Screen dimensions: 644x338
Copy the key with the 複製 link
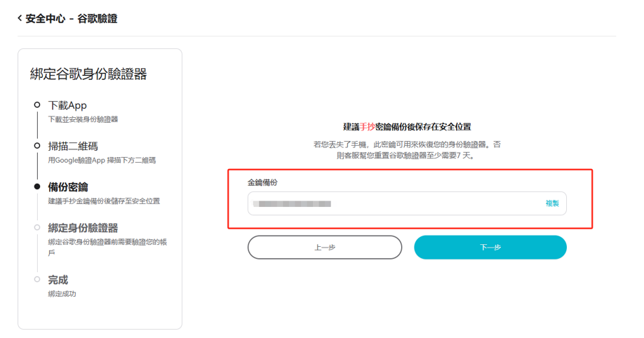tap(552, 203)
